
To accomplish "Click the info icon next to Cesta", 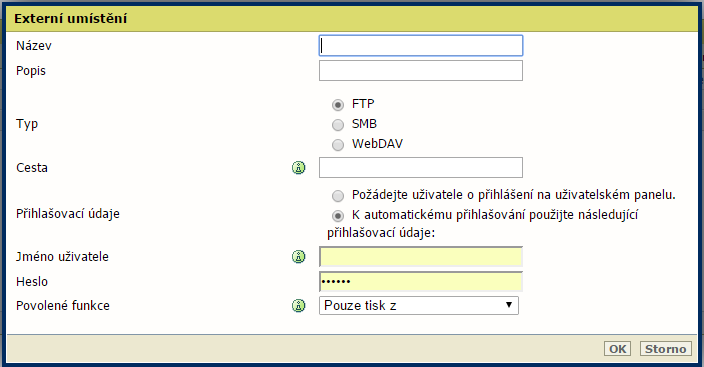I will click(299, 168).
